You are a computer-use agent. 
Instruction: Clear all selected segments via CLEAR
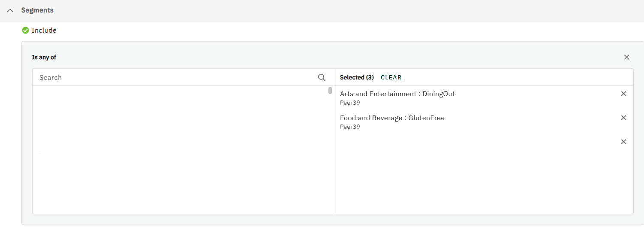click(x=391, y=78)
